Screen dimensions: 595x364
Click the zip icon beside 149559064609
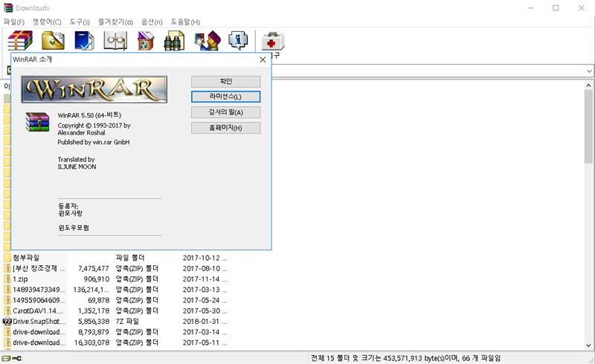pos(7,300)
